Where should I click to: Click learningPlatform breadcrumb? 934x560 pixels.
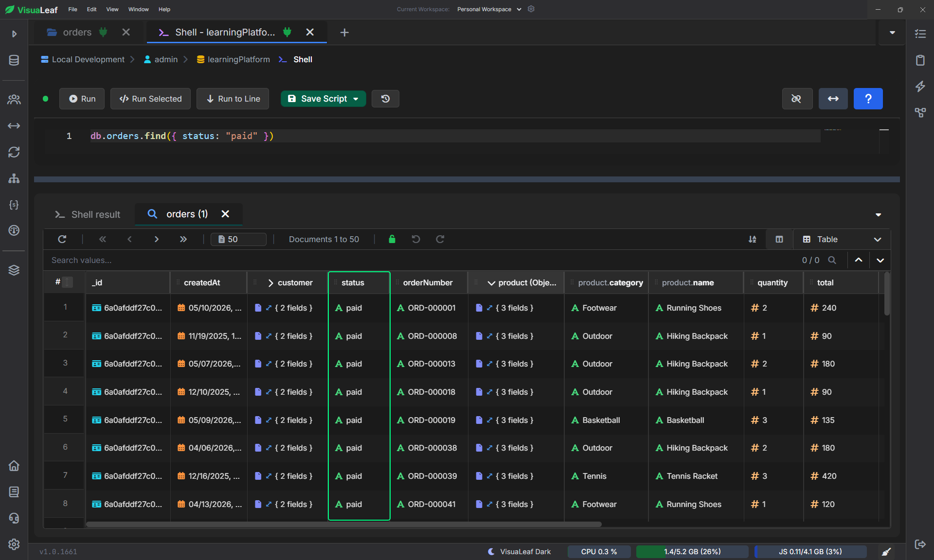tap(233, 59)
